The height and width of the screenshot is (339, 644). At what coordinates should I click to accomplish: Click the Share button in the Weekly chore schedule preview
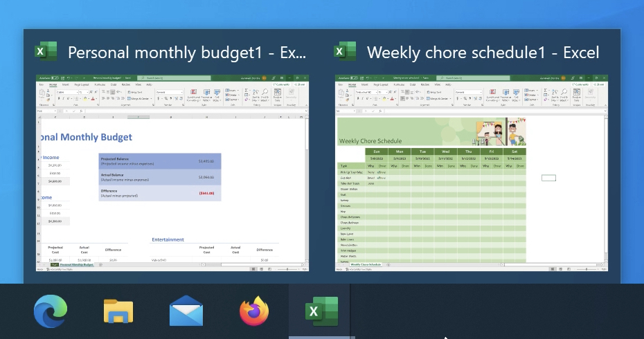click(600, 84)
